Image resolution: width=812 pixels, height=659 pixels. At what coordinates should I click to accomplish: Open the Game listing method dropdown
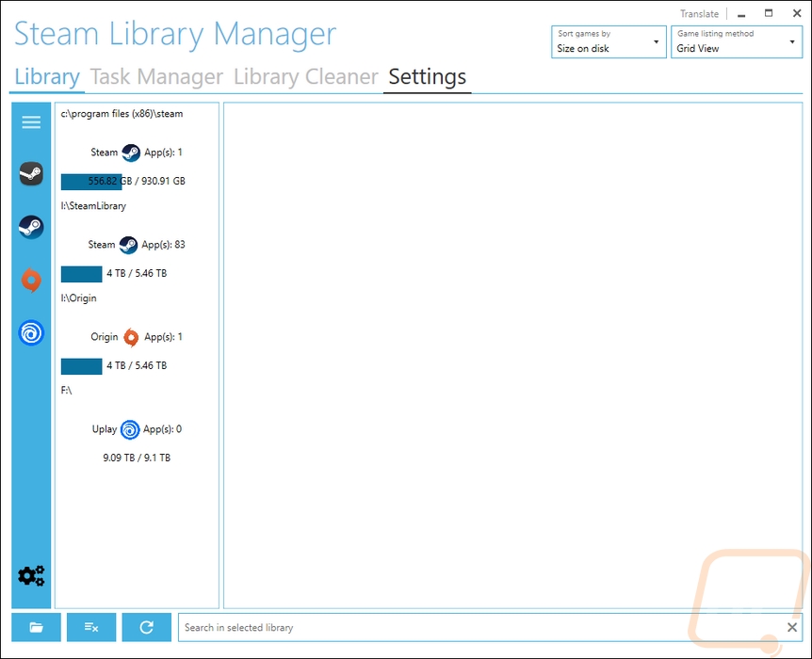pyautogui.click(x=737, y=42)
